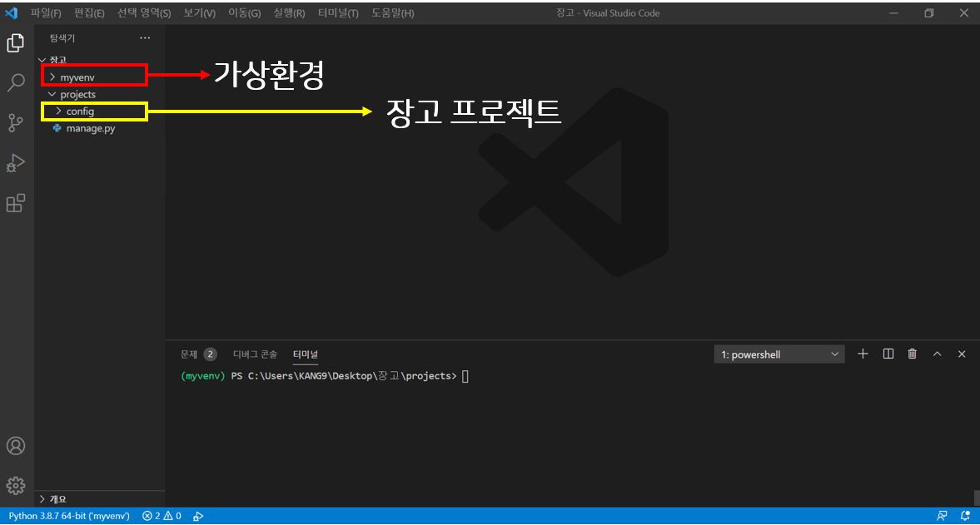This screenshot has height=525, width=980.
Task: Open the 편집(E) menu
Action: click(89, 13)
